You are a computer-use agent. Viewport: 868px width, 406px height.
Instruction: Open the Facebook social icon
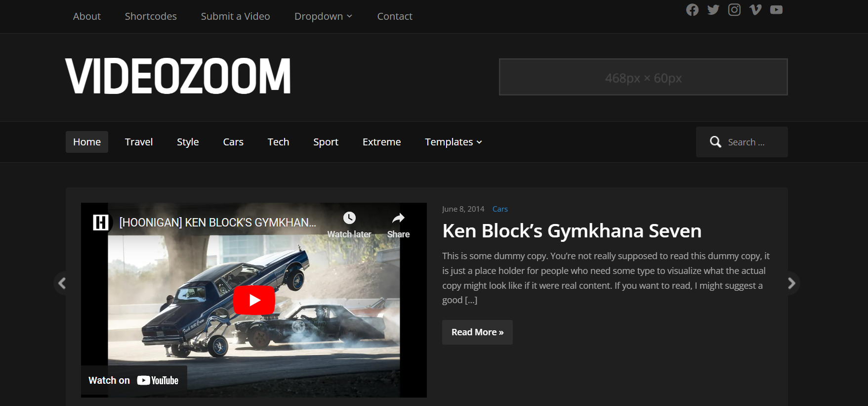click(x=692, y=10)
